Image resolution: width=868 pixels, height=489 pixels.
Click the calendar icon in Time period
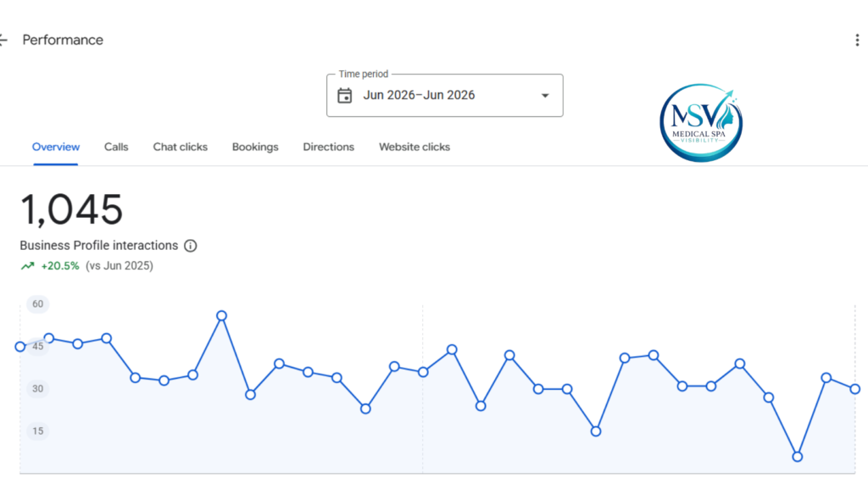(344, 96)
